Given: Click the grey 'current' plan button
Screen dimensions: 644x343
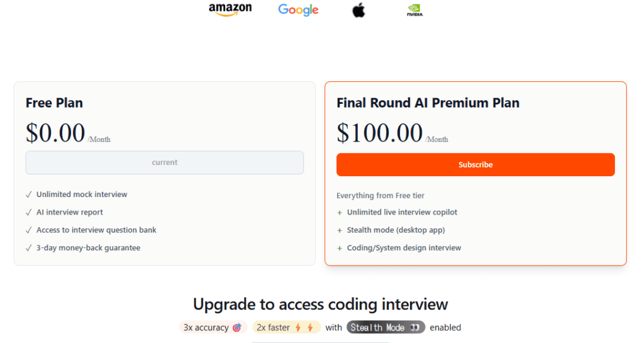Looking at the screenshot, I should coord(164,162).
